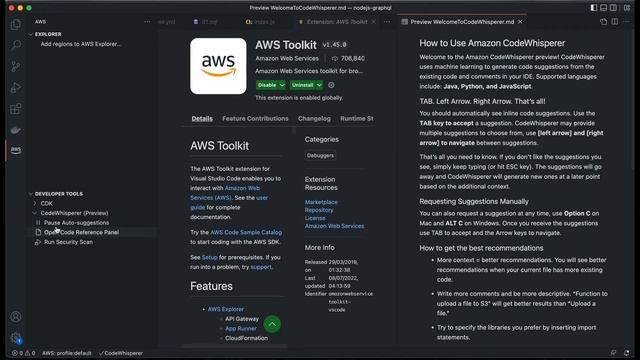The image size is (640, 360).
Task: Open the Uninstall dropdown arrow
Action: [319, 85]
